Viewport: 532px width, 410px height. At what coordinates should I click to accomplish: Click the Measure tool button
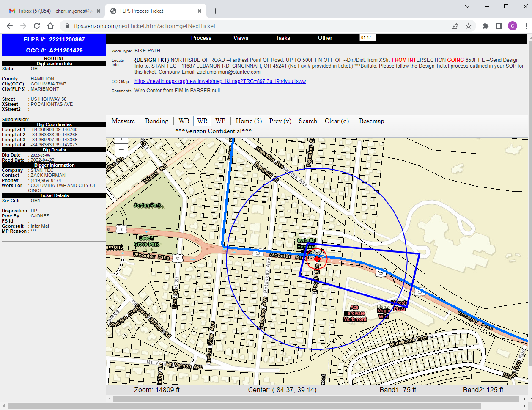123,121
